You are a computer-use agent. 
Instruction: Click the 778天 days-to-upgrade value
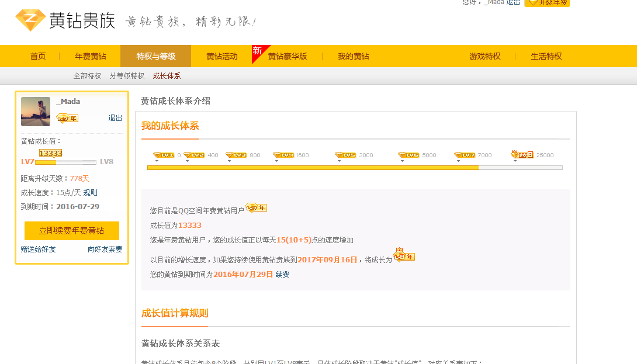click(x=79, y=179)
